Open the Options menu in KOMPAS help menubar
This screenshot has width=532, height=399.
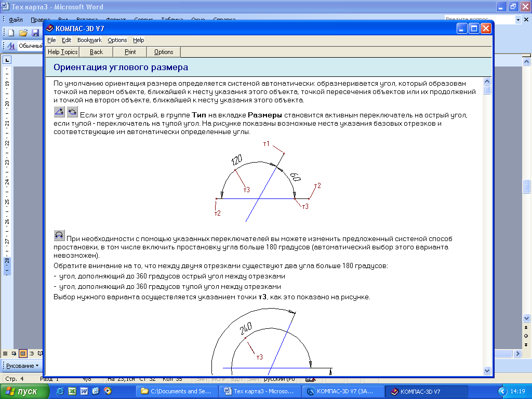tap(117, 40)
